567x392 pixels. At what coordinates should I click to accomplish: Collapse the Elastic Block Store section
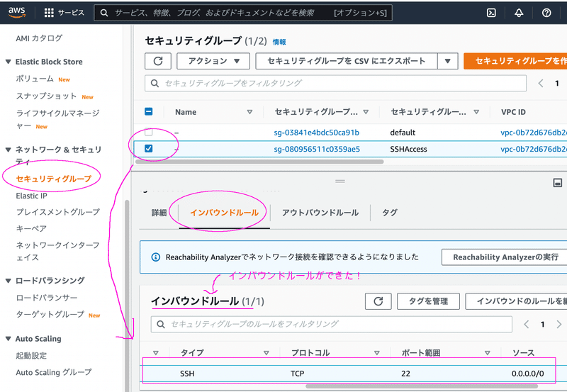8,62
